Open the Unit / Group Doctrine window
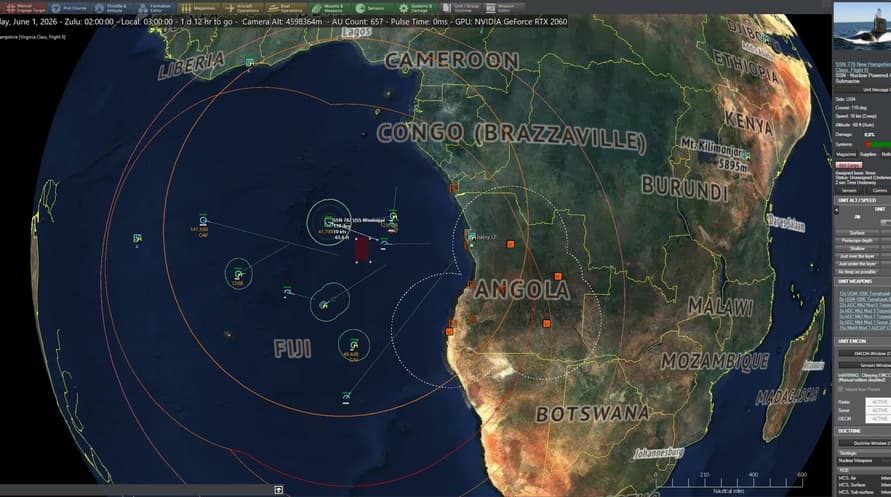 (460, 8)
